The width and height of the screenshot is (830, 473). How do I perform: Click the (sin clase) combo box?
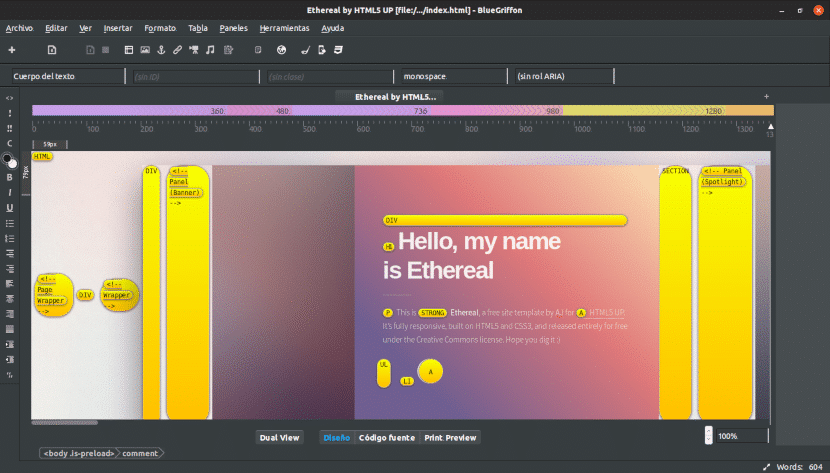pyautogui.click(x=329, y=77)
